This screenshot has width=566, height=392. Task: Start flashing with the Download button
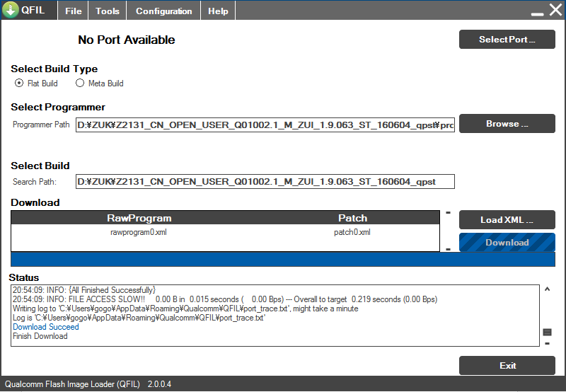click(x=507, y=242)
